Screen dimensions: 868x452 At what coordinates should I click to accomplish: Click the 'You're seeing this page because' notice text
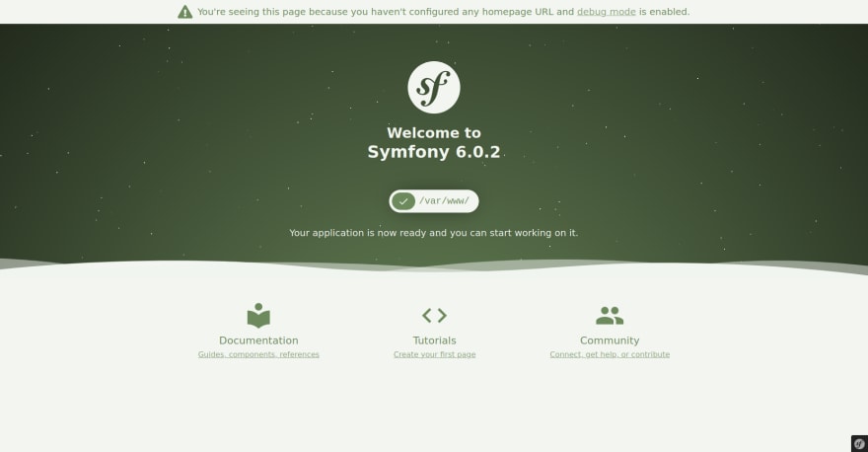click(x=444, y=12)
